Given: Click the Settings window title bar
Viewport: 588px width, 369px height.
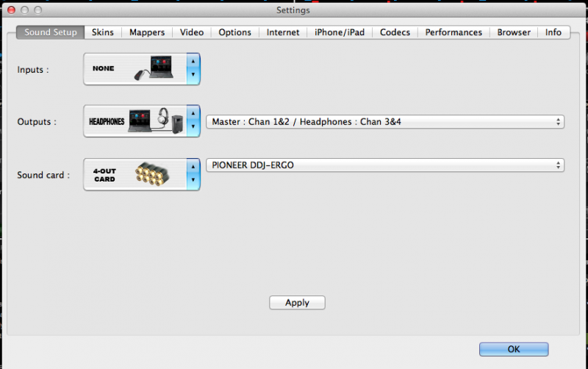Looking at the screenshot, I should pos(293,10).
